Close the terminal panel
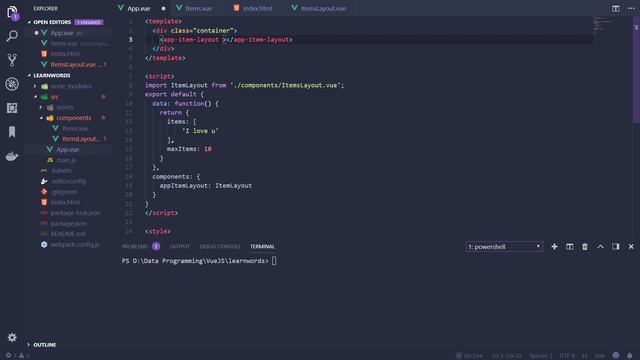The width and height of the screenshot is (640, 360). coord(631,247)
